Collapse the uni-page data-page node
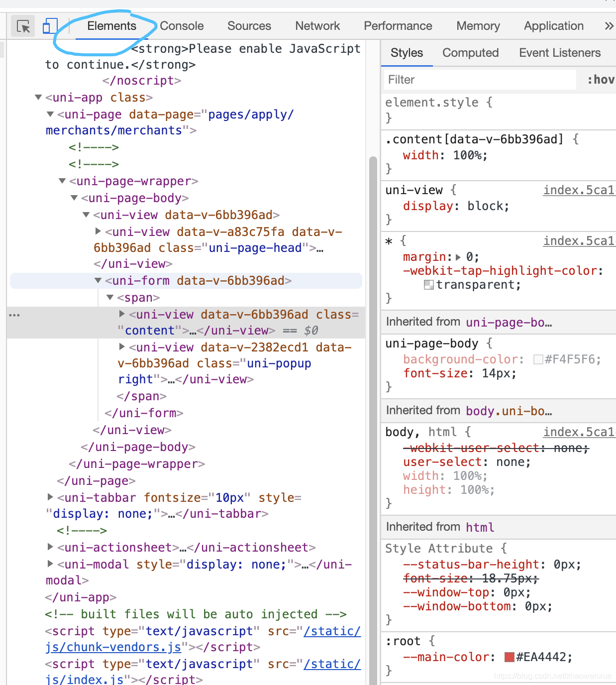This screenshot has width=616, height=685. point(50,114)
